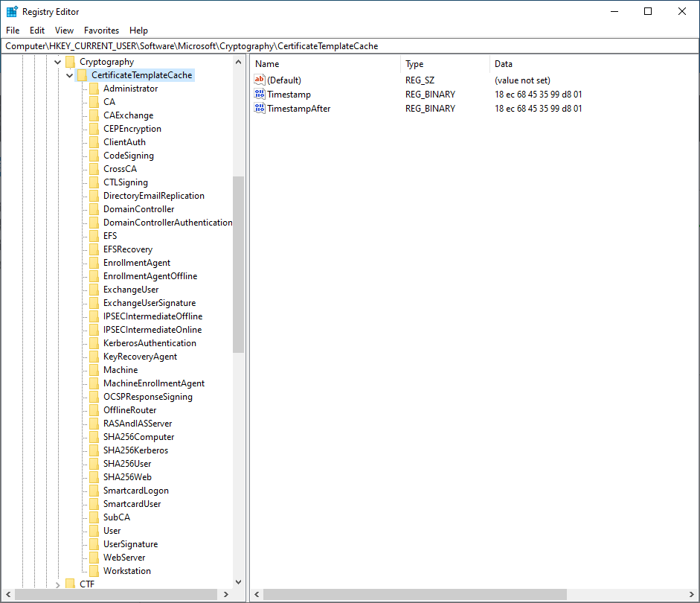Click the WebServer folder icon
Viewport: 700px width, 603px height.
click(x=94, y=558)
